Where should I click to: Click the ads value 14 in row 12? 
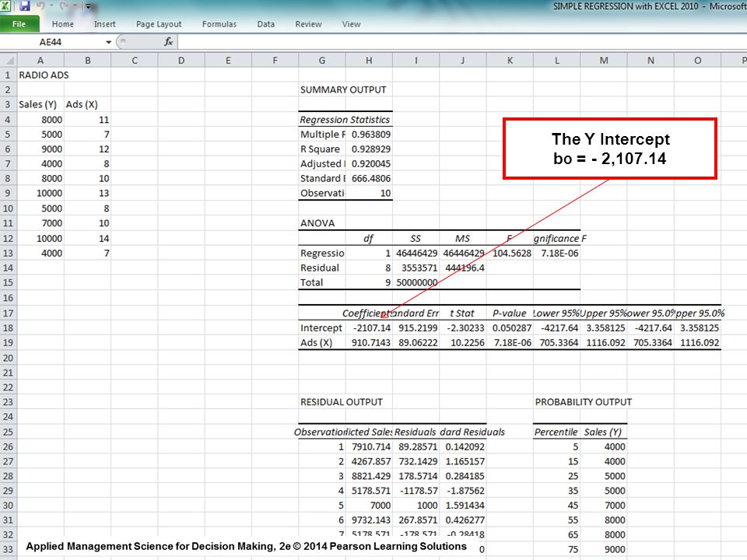click(x=88, y=239)
